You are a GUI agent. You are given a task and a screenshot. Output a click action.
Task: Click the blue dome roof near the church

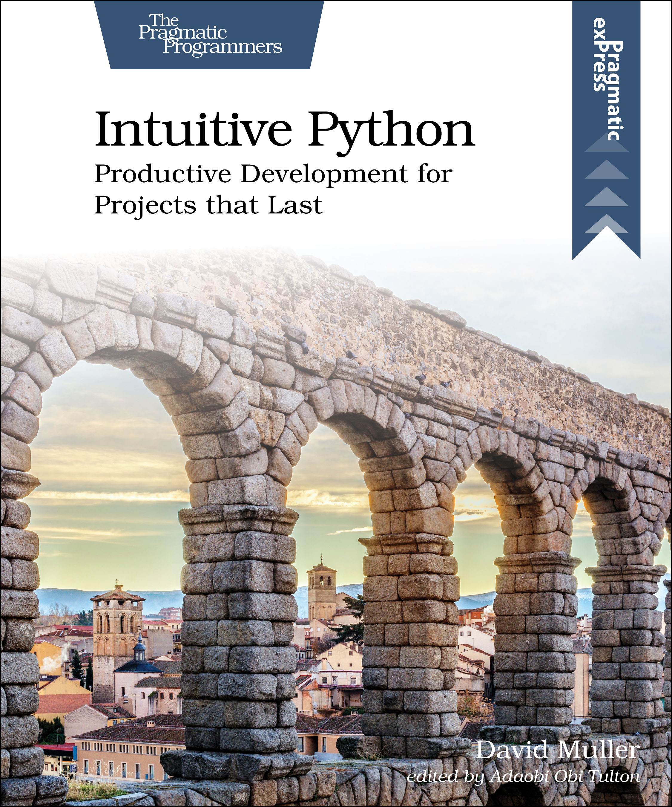point(139,665)
